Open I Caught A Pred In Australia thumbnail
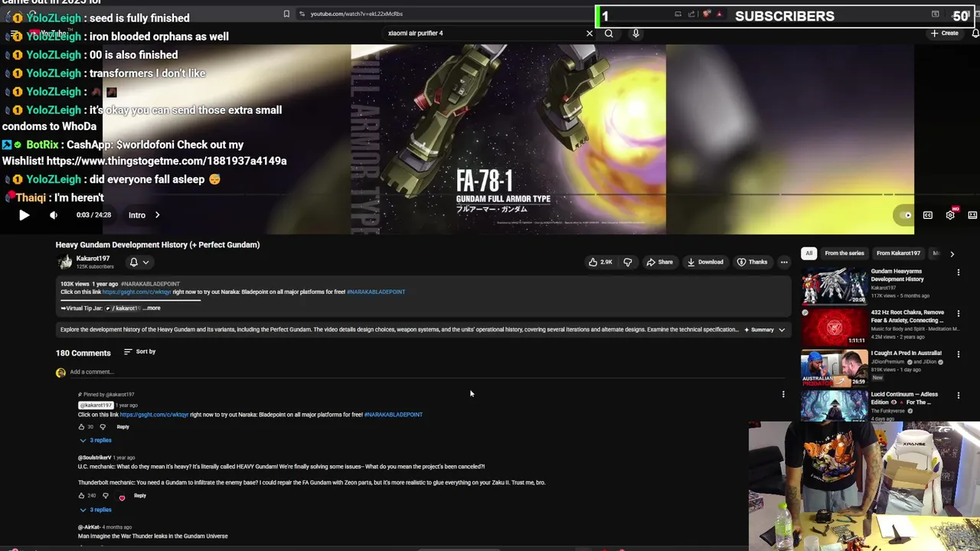The width and height of the screenshot is (980, 551). (834, 368)
